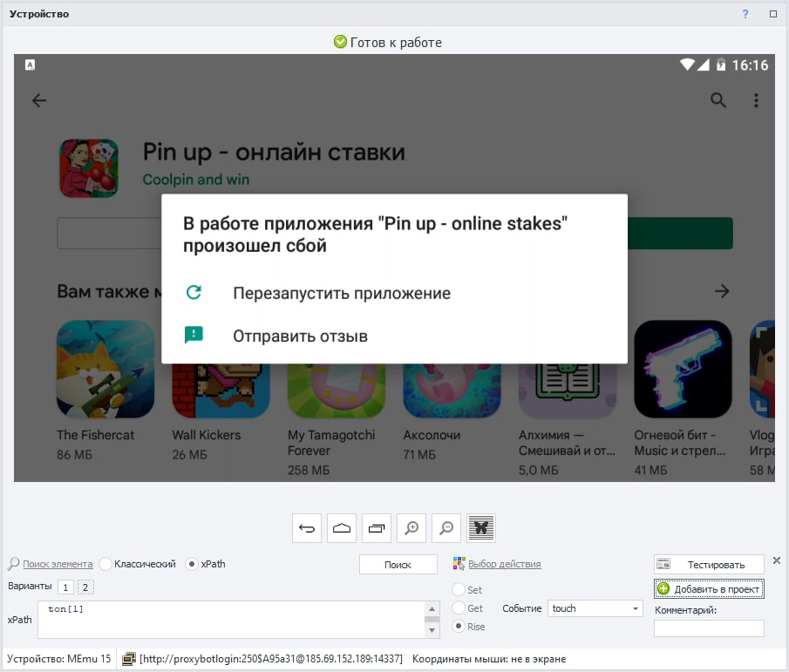
Task: Open The Fishercat app thumbnail
Action: [x=105, y=370]
